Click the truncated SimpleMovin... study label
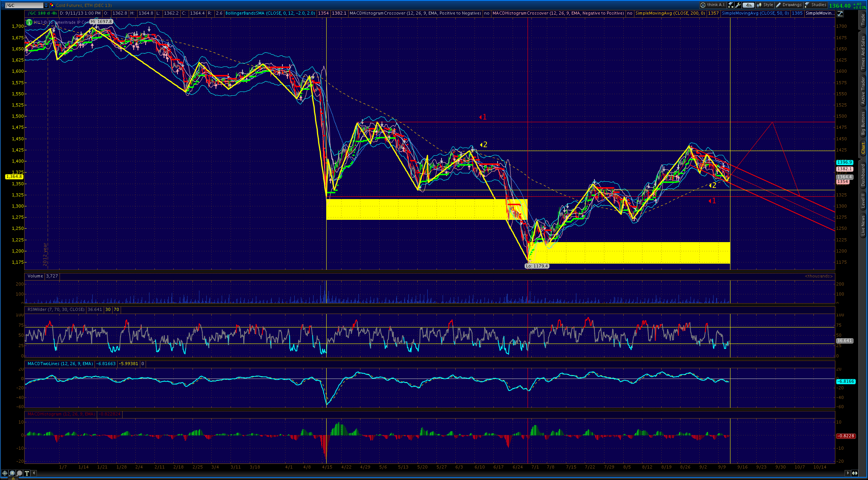Viewport: 868px width, 480px height. click(820, 13)
